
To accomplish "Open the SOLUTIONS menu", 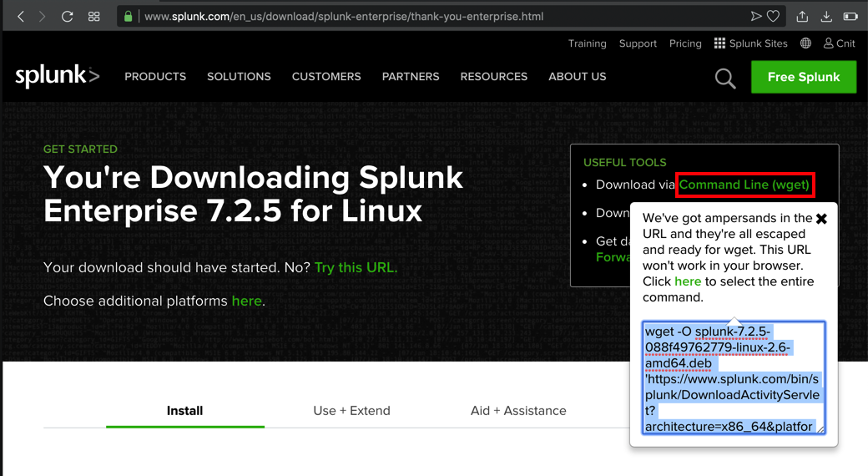I will click(x=240, y=77).
